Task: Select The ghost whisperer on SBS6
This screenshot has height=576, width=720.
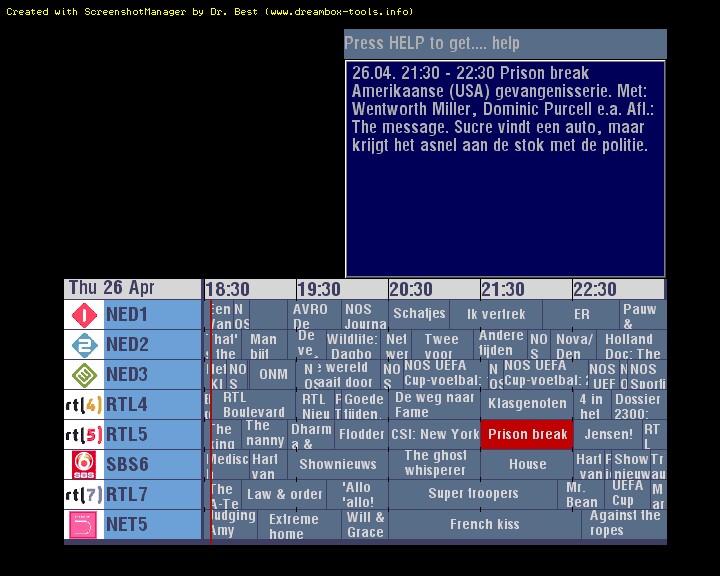Action: click(x=434, y=464)
